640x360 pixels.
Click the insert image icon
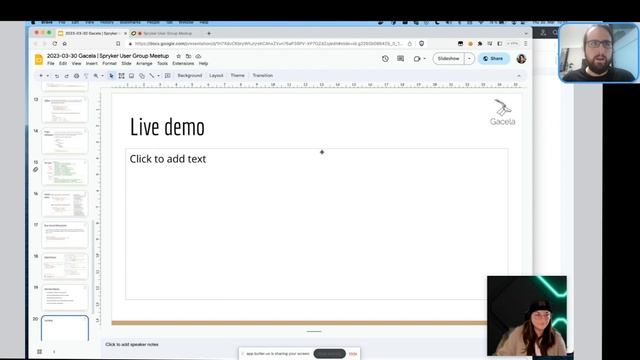131,76
